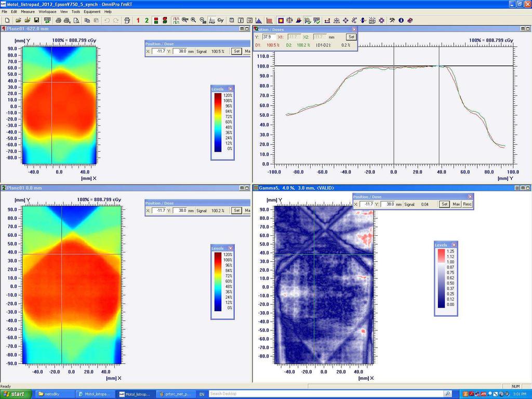Viewport: 532px width, 399px height.
Task: Click Set in the Gamma5 Position / Dose panel
Action: [445, 204]
